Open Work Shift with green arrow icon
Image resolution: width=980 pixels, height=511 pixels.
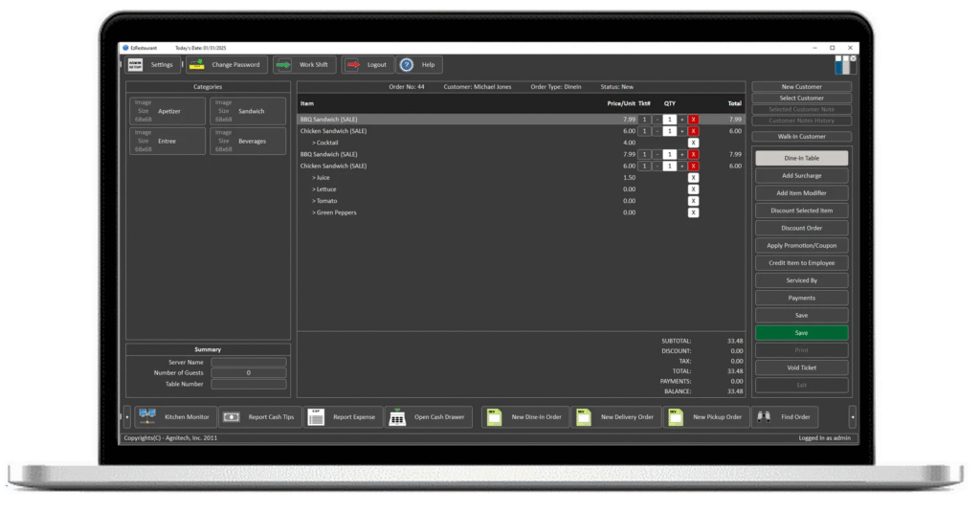pos(302,65)
